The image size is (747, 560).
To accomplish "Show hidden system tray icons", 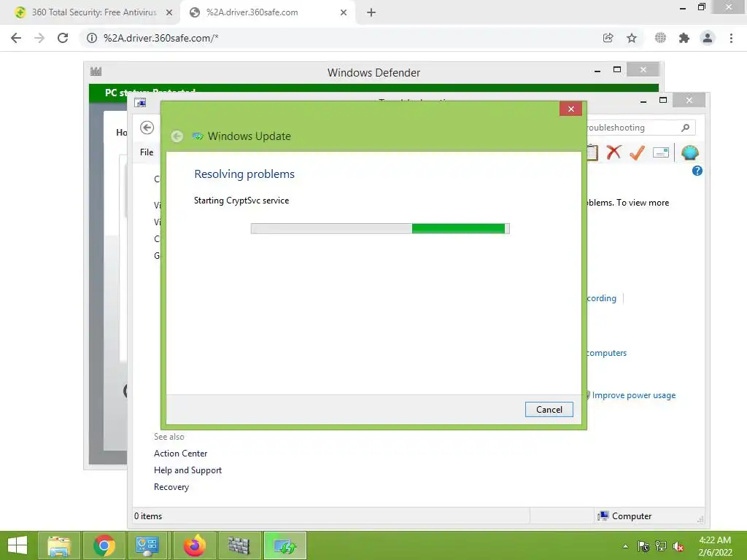I will click(x=625, y=546).
